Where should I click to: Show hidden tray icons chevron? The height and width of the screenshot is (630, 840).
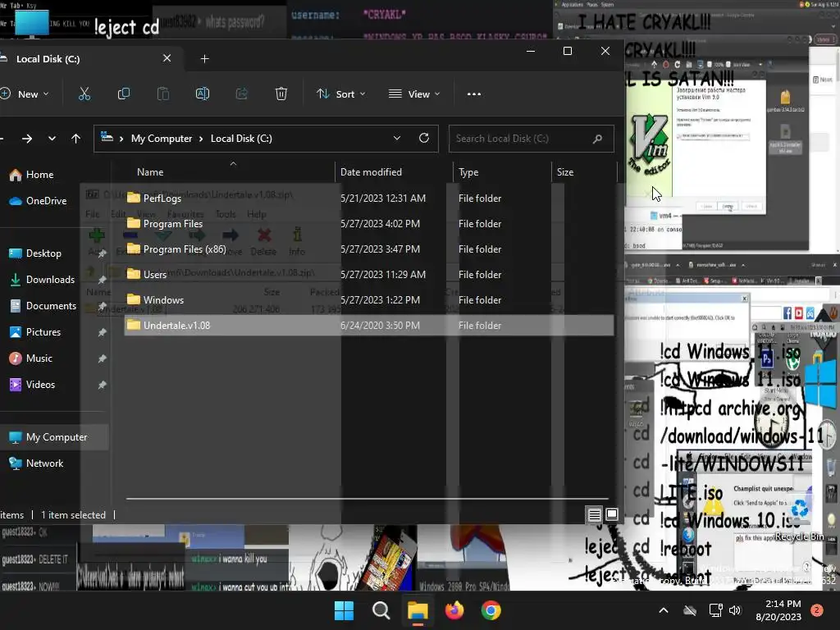663,610
